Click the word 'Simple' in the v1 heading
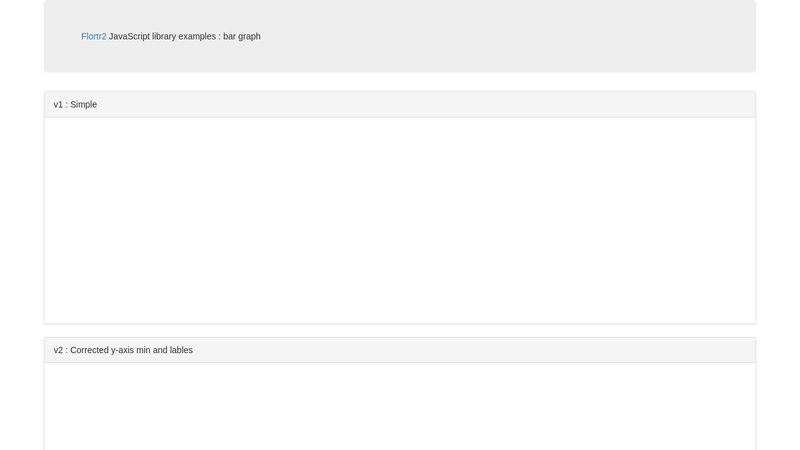This screenshot has height=450, width=800. tap(84, 105)
